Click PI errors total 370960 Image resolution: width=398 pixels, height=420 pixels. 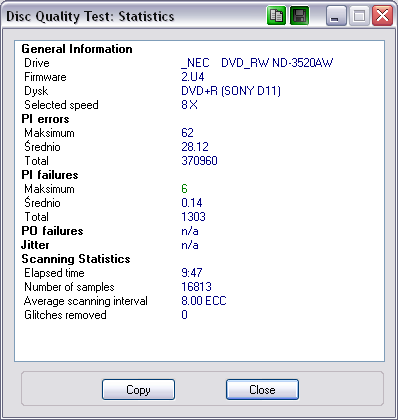(199, 161)
